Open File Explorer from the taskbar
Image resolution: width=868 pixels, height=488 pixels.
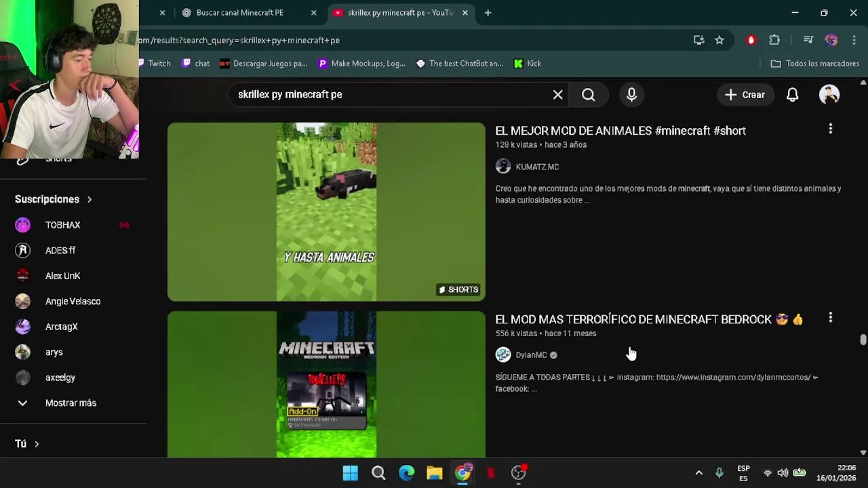coord(434,473)
